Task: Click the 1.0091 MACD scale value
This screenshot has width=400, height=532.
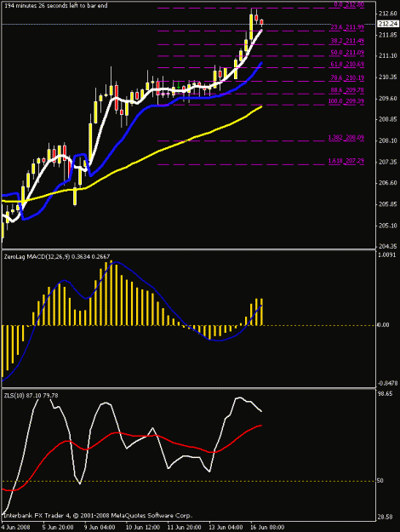Action: click(386, 255)
